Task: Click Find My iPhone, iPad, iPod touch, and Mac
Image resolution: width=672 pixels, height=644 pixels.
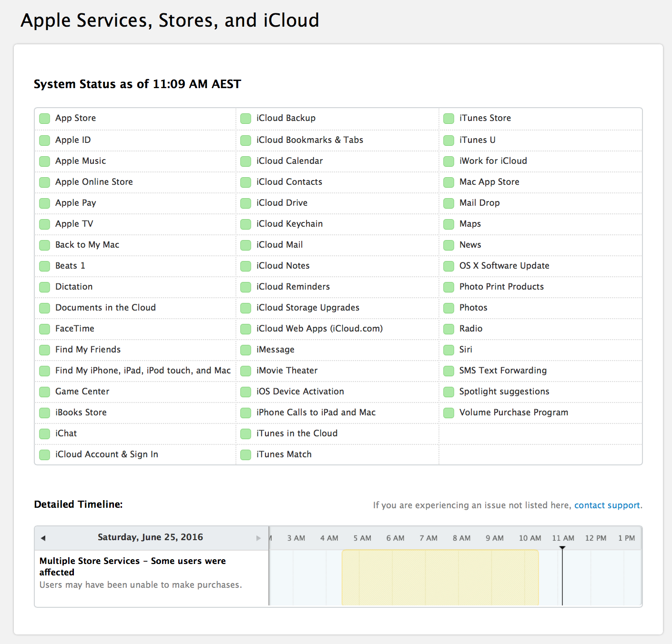Action: pyautogui.click(x=143, y=371)
